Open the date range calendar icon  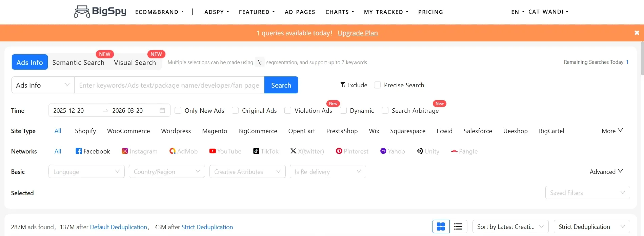(x=162, y=110)
